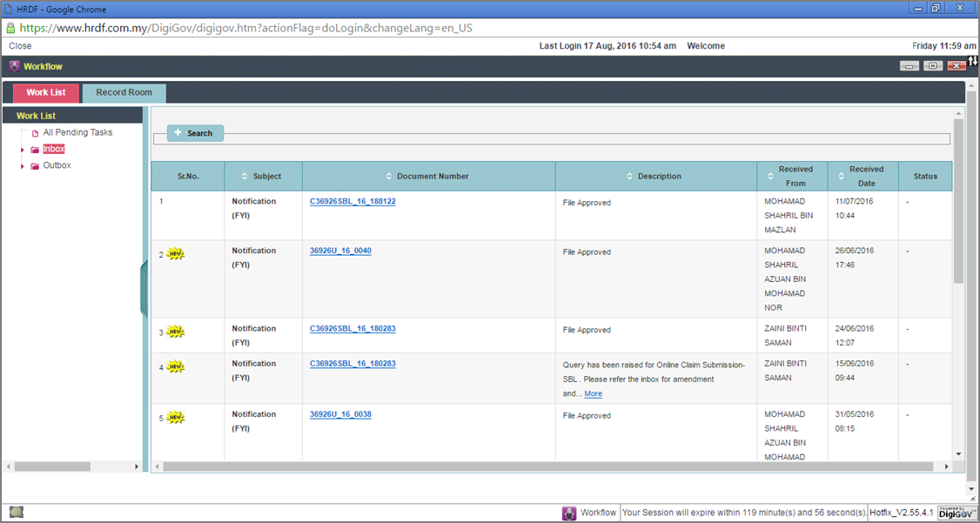Viewport: 980px width, 523px height.
Task: Expand the Search panel
Action: tap(195, 133)
